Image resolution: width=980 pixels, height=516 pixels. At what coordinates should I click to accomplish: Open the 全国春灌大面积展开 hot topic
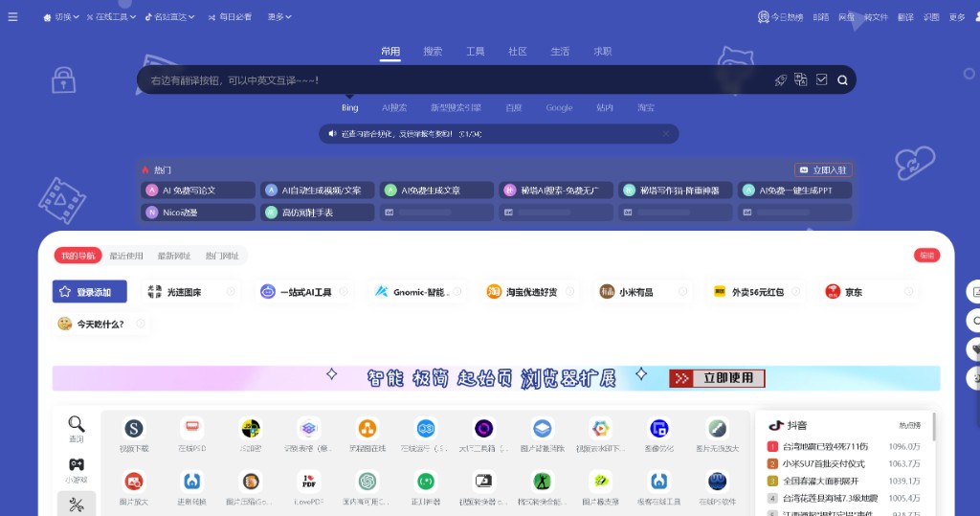(820, 481)
